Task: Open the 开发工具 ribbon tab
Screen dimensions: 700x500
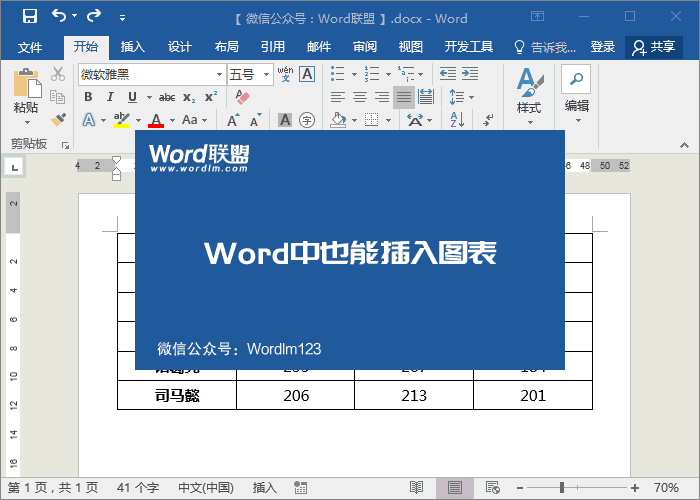Action: [469, 47]
